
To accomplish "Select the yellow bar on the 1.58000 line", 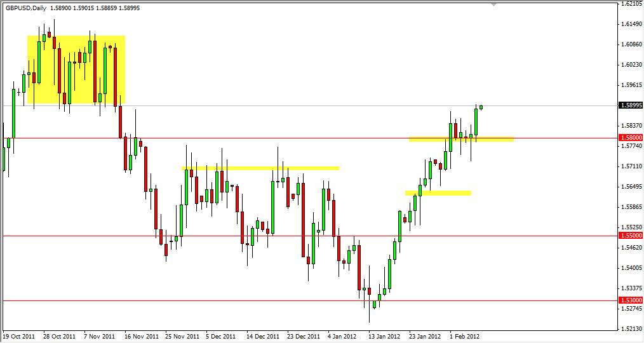I will (461, 139).
